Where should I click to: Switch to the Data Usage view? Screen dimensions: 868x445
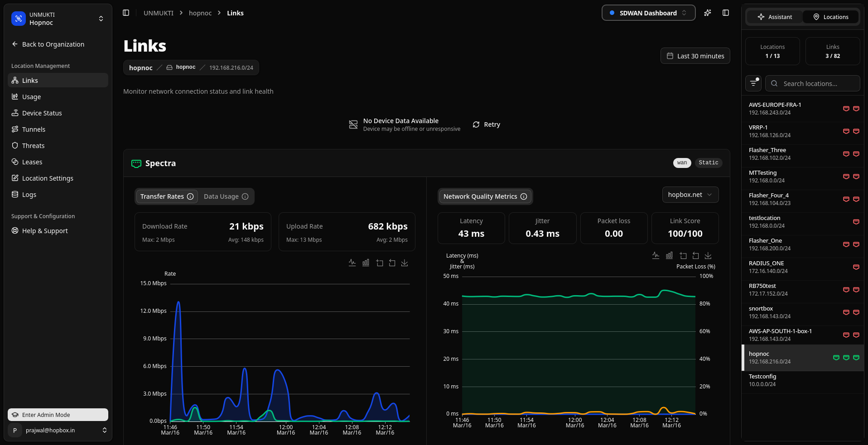tap(226, 196)
